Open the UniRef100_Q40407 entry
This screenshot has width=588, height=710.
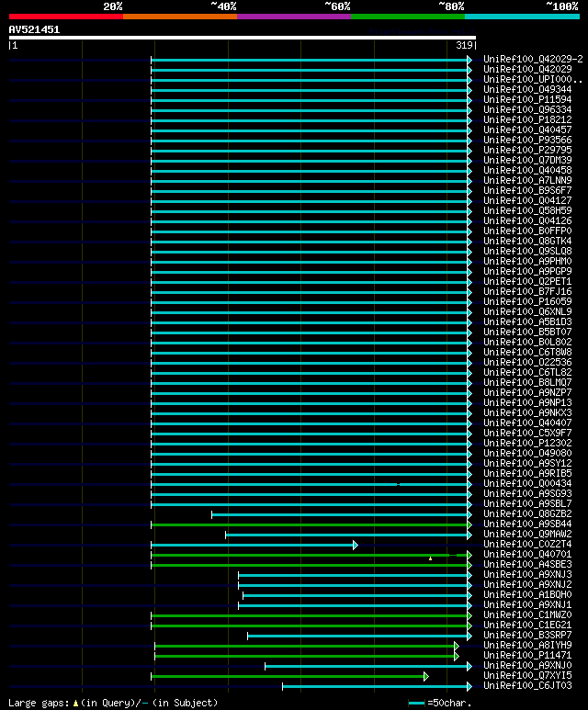click(527, 423)
